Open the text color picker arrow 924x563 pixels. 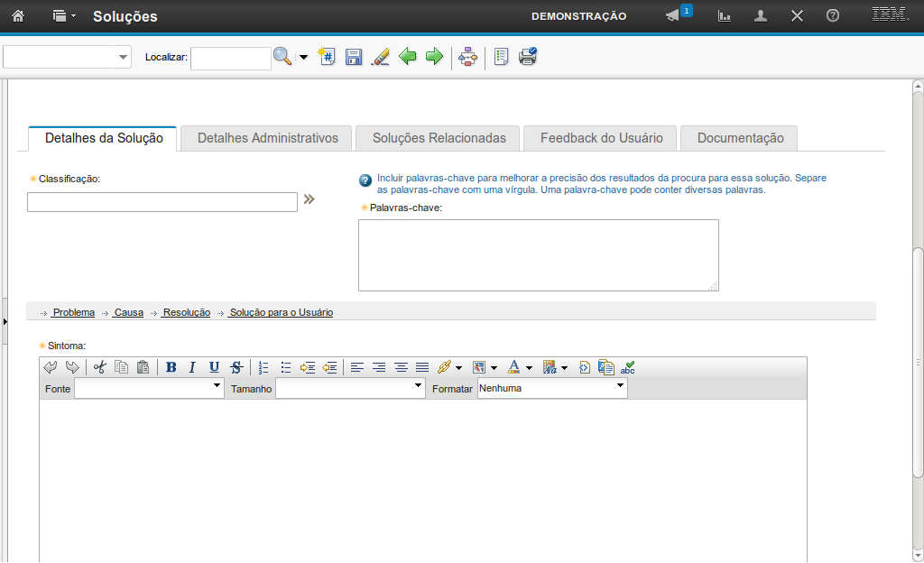pos(529,368)
